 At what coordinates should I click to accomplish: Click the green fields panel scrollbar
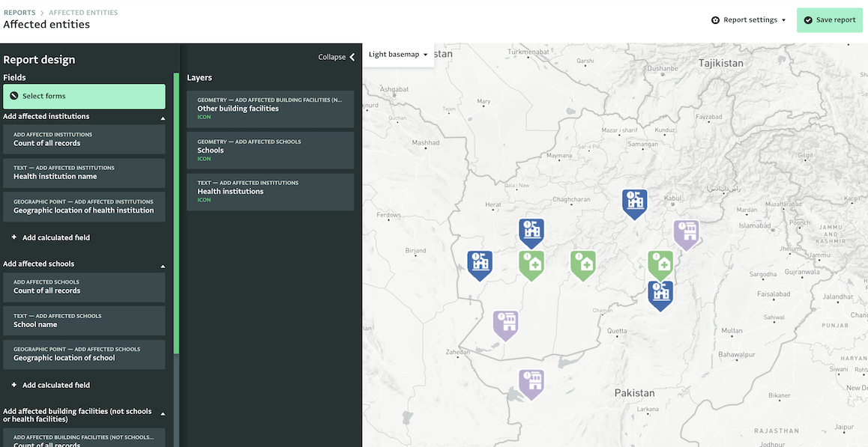(x=176, y=213)
